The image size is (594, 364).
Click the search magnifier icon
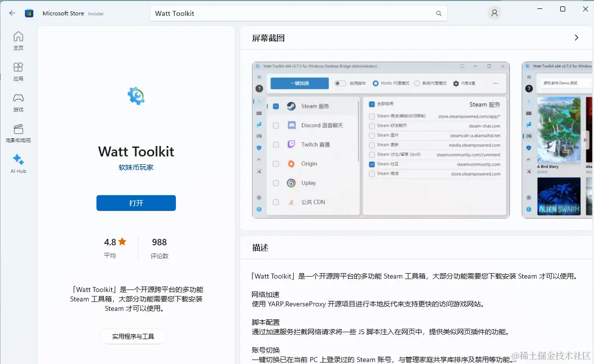point(439,13)
